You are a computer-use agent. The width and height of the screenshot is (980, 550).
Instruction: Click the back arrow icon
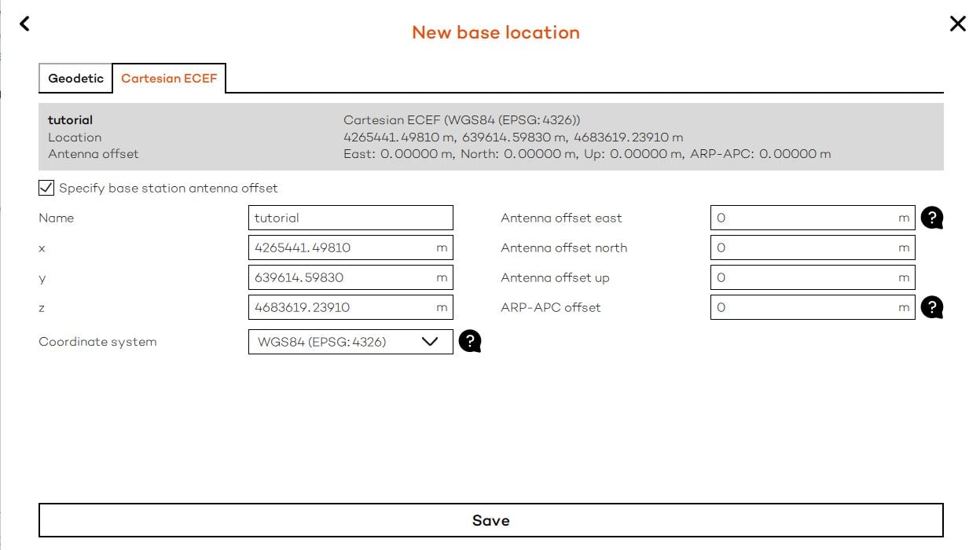[24, 24]
